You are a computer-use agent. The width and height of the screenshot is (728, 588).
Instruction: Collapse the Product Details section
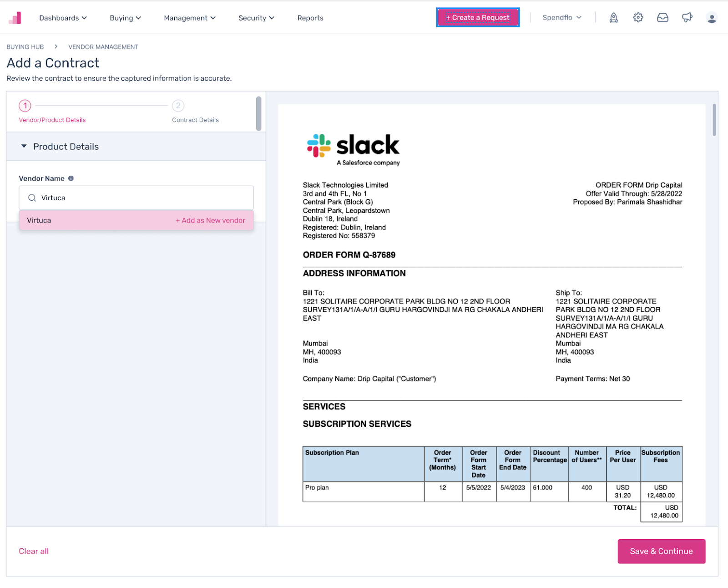pyautogui.click(x=24, y=147)
